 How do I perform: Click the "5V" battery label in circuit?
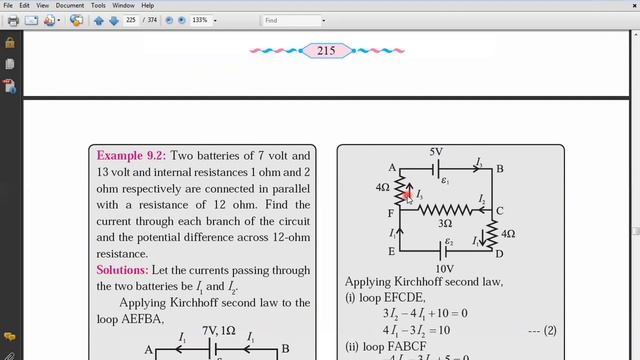436,152
